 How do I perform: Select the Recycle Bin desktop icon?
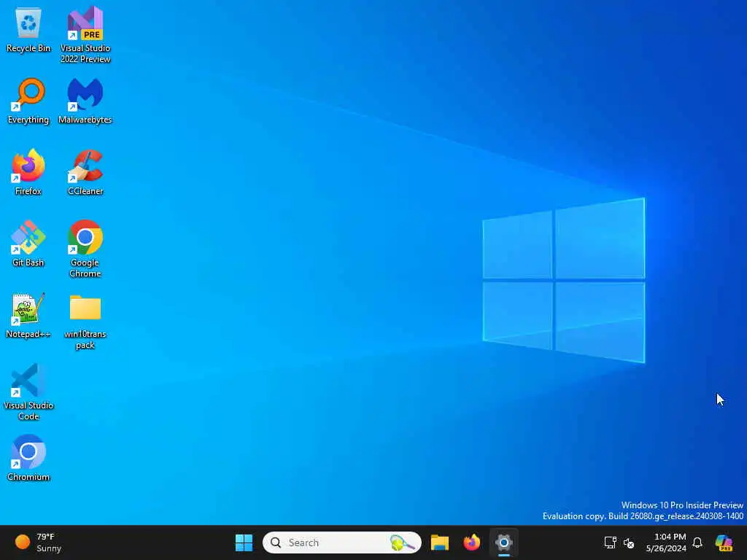point(28,29)
